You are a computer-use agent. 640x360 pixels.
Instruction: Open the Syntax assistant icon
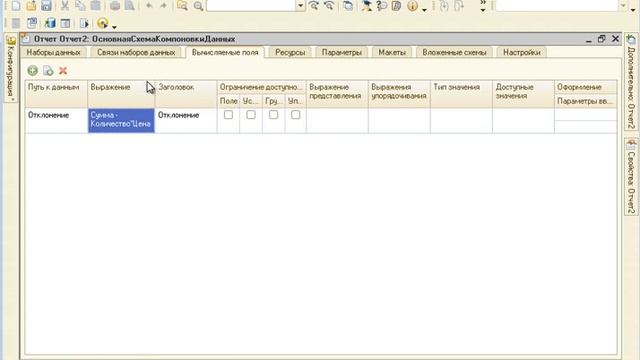pyautogui.click(x=367, y=5)
